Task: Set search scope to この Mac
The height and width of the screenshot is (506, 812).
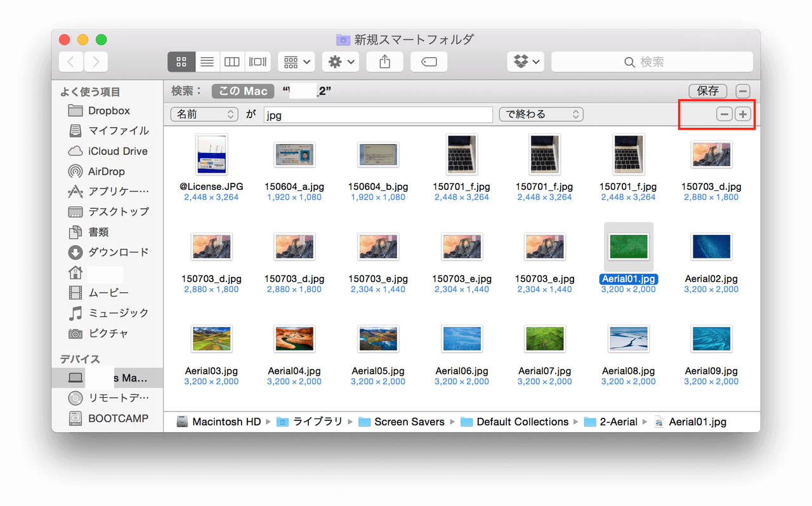Action: 243,91
